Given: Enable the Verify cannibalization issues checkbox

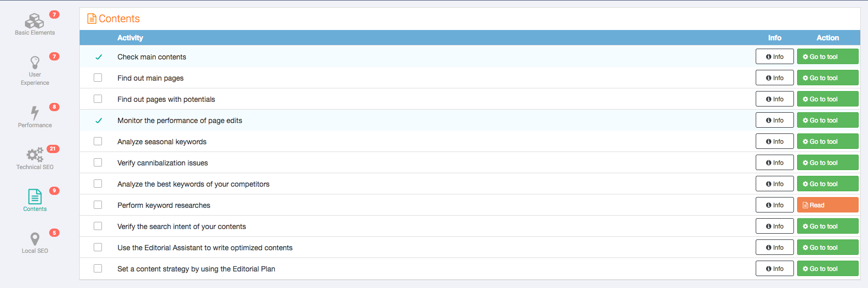Looking at the screenshot, I should point(98,162).
